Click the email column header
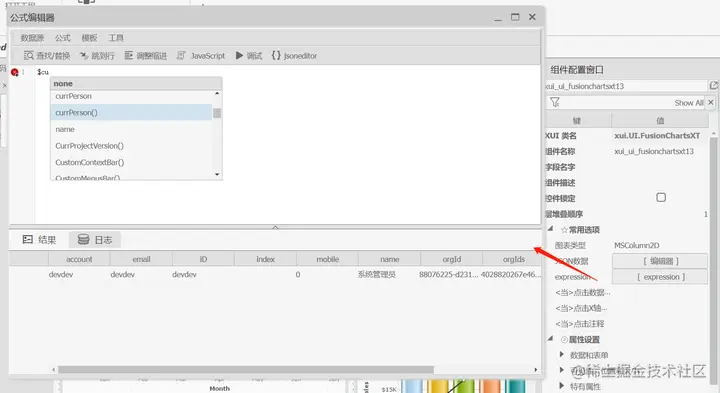 (x=141, y=259)
